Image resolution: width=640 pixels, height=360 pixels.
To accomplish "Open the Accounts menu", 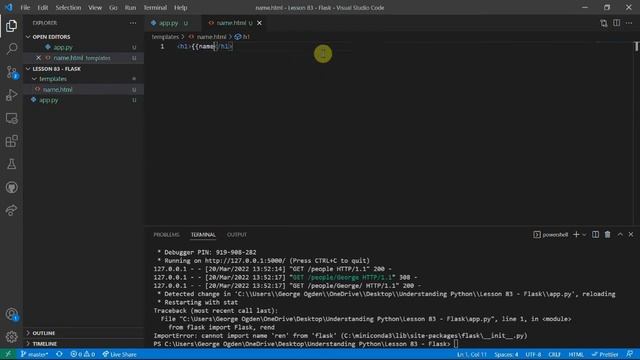I will click(11, 314).
